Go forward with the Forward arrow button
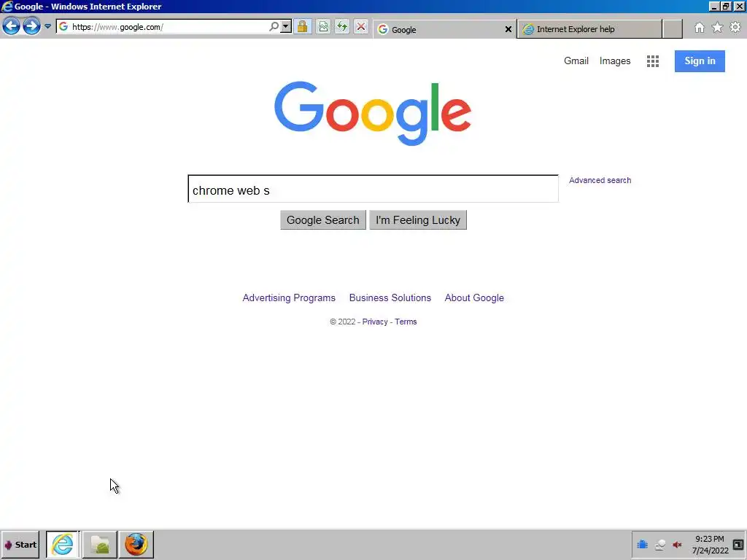747x560 pixels. [x=31, y=27]
